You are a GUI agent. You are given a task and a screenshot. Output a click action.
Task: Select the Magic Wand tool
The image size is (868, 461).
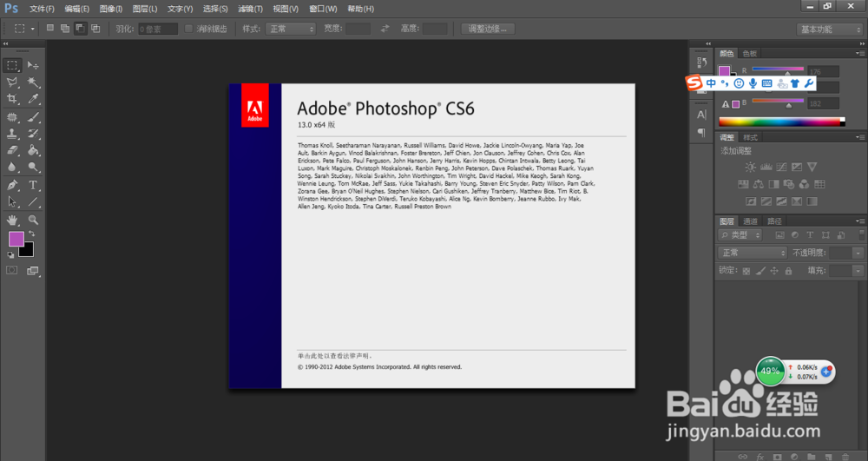(x=33, y=82)
